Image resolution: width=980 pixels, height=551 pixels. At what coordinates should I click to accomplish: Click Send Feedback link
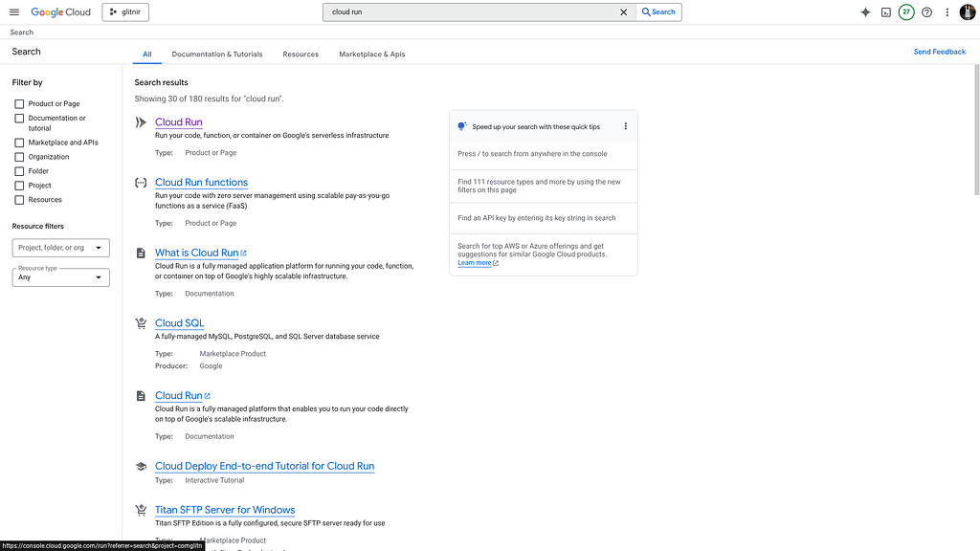tap(940, 52)
